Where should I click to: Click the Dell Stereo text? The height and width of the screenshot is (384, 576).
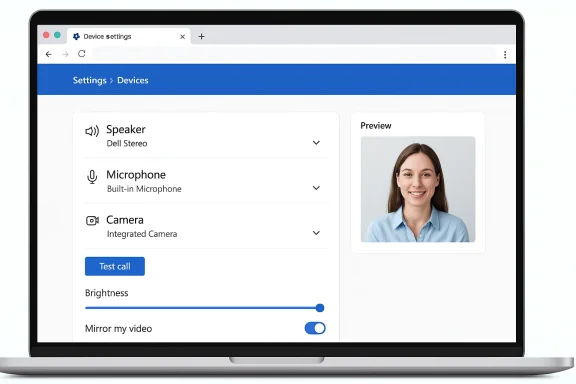pos(127,143)
